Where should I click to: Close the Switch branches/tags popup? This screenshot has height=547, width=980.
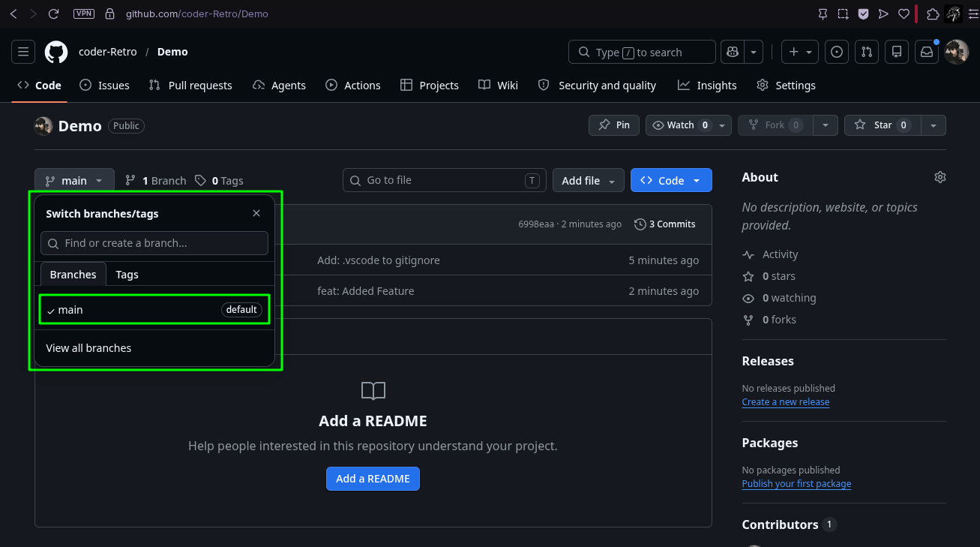(x=256, y=213)
